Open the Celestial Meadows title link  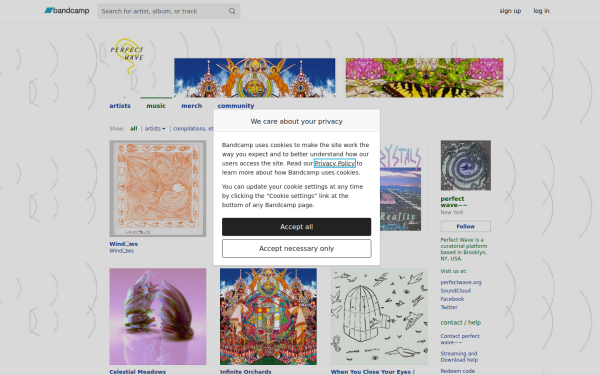(137, 372)
